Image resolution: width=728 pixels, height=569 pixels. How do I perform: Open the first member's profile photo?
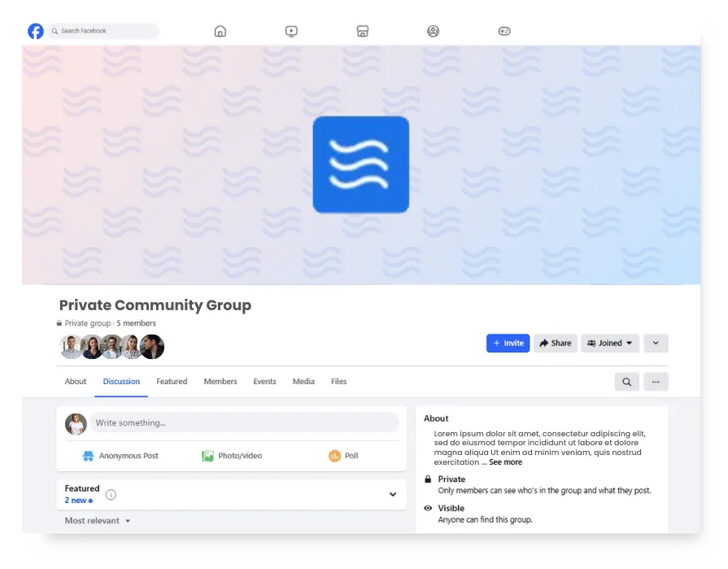point(72,347)
